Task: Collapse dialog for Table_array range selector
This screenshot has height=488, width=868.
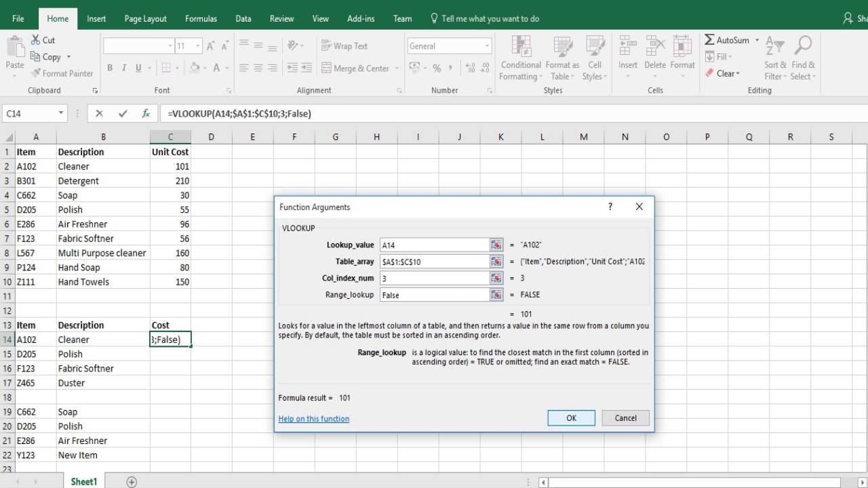Action: coord(496,262)
